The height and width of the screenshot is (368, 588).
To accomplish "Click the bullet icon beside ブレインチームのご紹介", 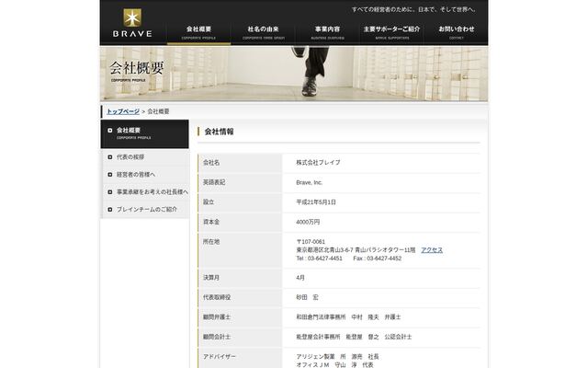I will [x=110, y=210].
